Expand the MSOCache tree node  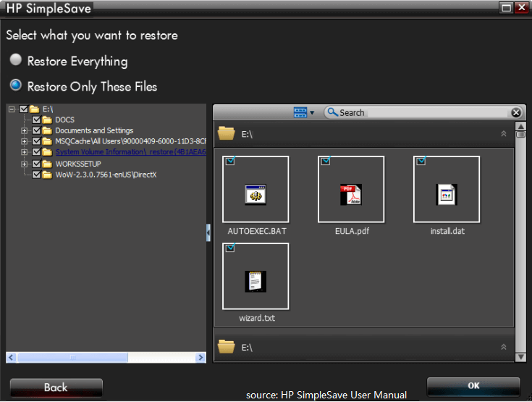click(x=24, y=141)
